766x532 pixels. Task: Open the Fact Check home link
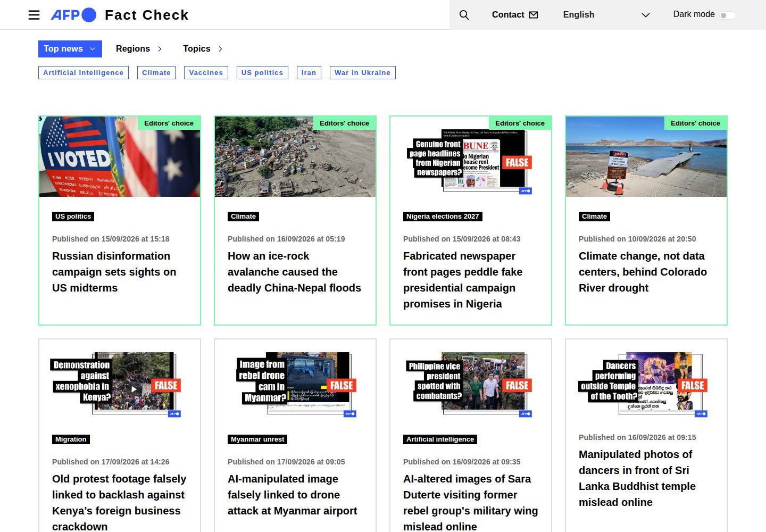[147, 15]
